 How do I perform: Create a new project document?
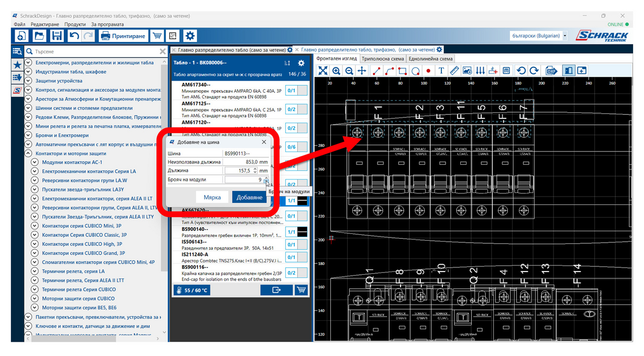coord(21,36)
